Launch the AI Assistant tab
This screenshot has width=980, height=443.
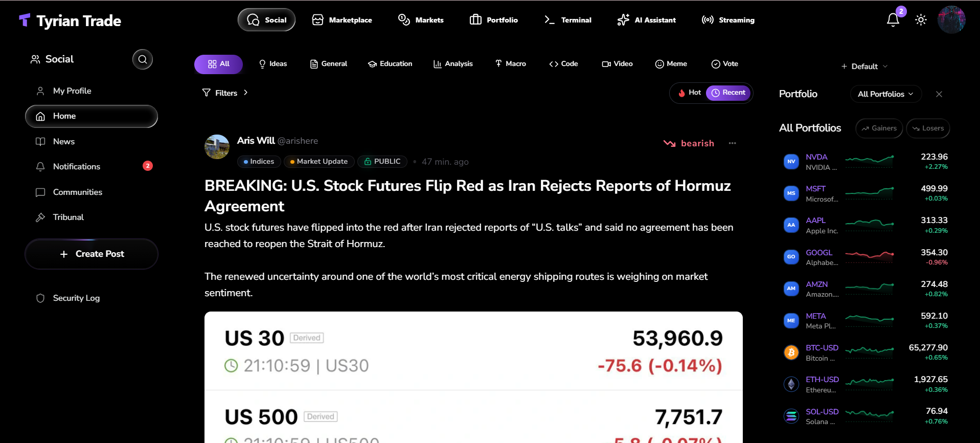click(x=647, y=20)
